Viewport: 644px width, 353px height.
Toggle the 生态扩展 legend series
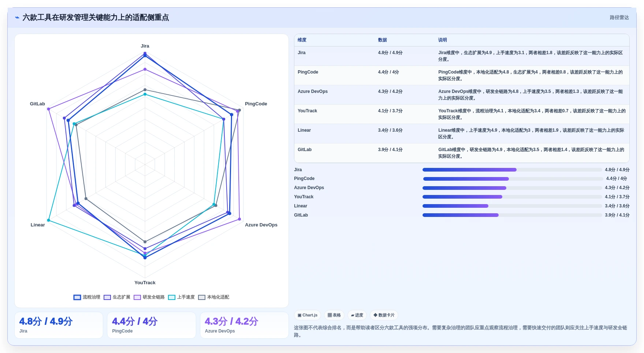click(117, 297)
